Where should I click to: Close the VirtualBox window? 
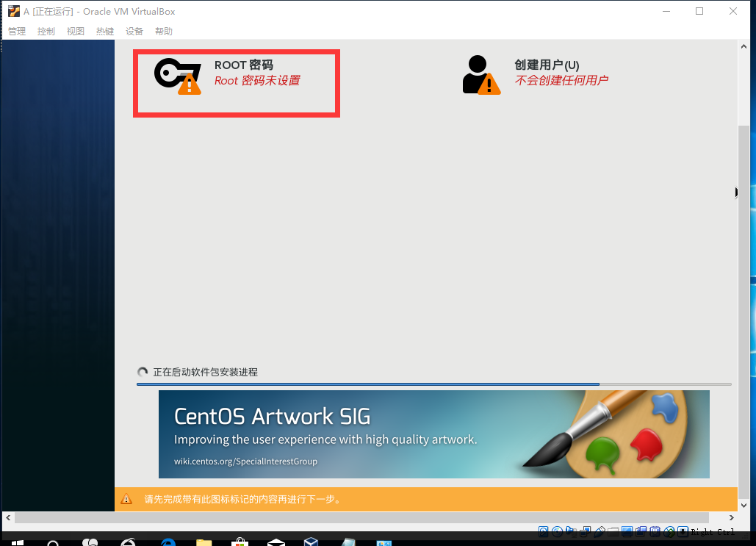click(733, 11)
